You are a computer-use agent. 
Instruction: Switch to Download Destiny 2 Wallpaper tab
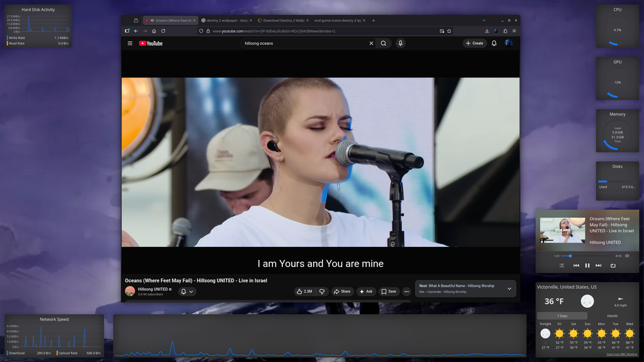[x=283, y=20]
